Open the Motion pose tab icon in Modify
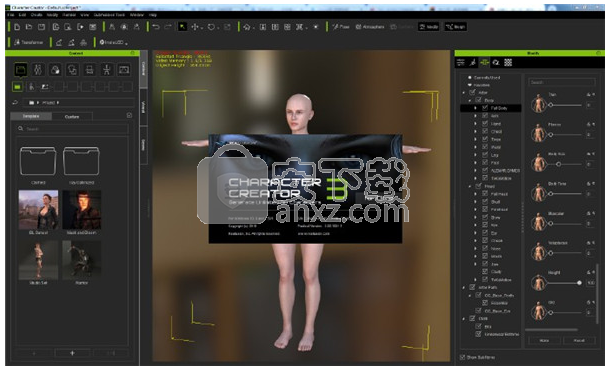Viewport: 611px width, 371px height. (473, 62)
